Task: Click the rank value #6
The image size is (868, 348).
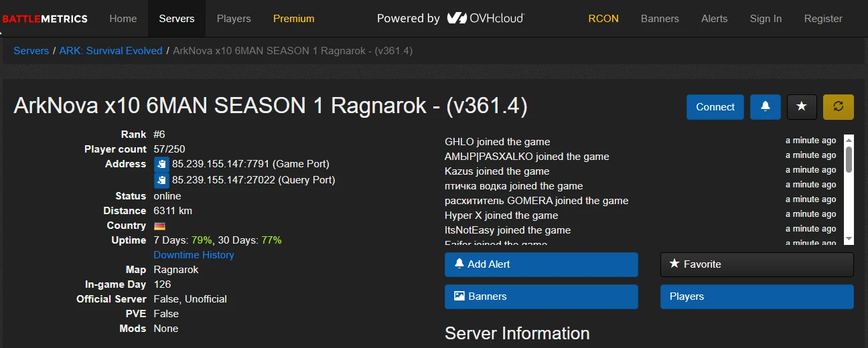Action: coord(159,135)
